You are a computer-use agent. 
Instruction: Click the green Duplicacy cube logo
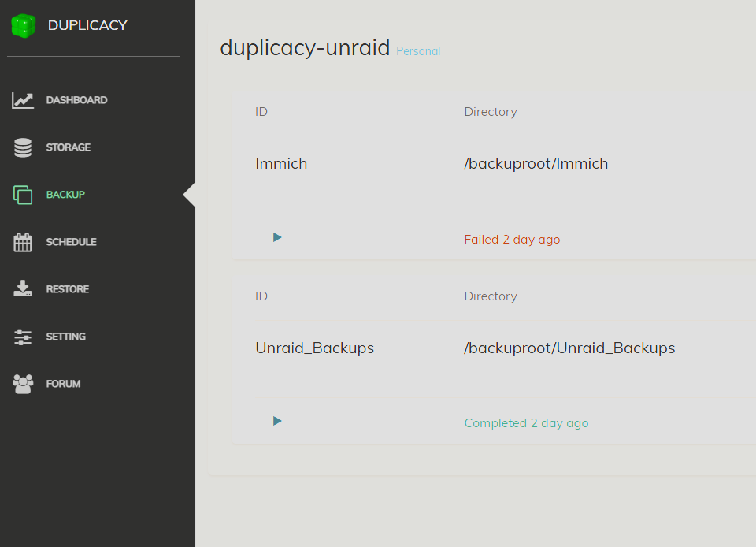pos(23,25)
